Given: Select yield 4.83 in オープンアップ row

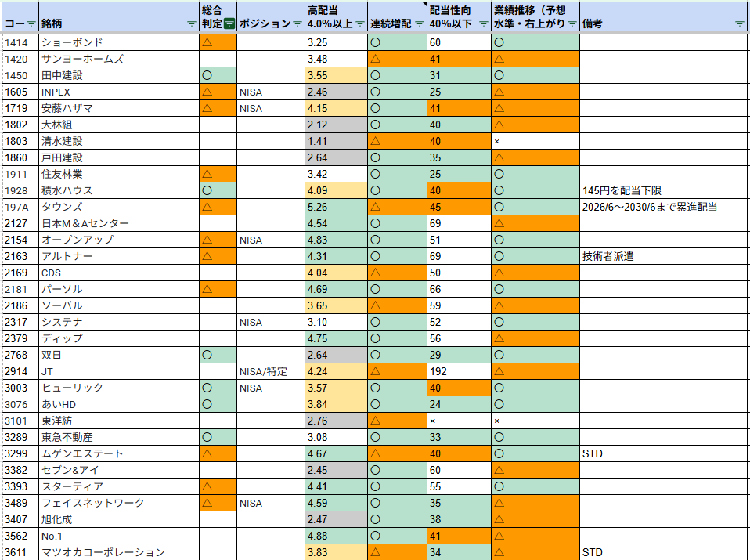Looking at the screenshot, I should 337,240.
